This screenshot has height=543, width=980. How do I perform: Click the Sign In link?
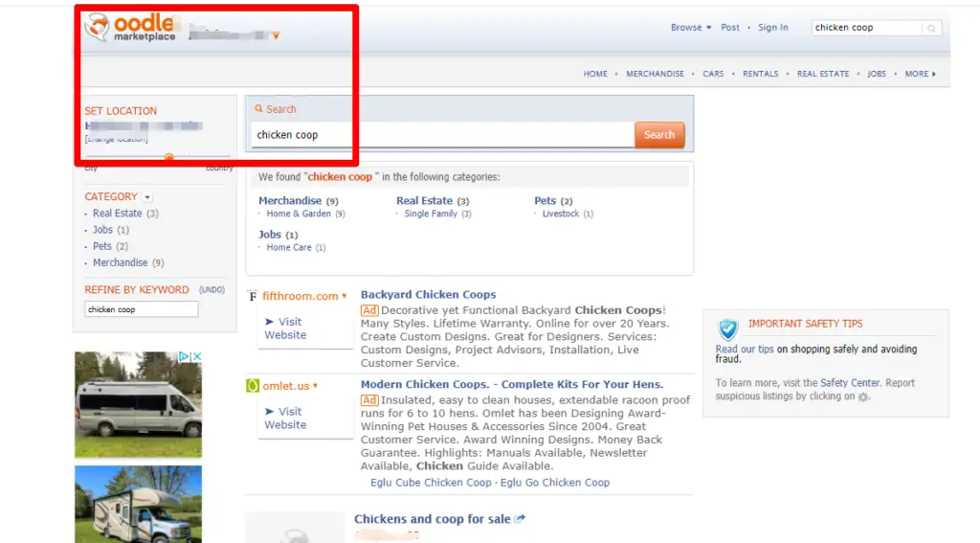772,28
